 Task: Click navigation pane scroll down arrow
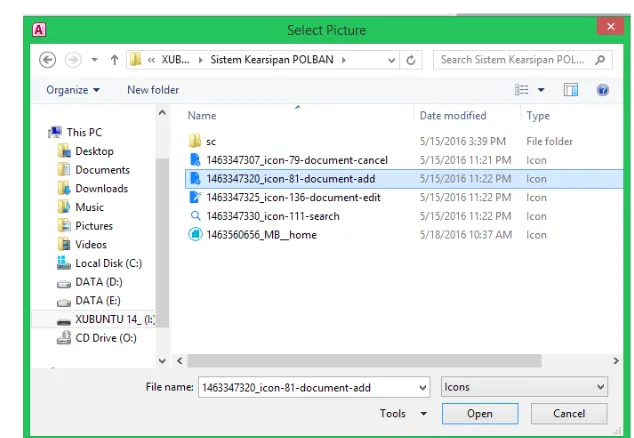[x=162, y=361]
